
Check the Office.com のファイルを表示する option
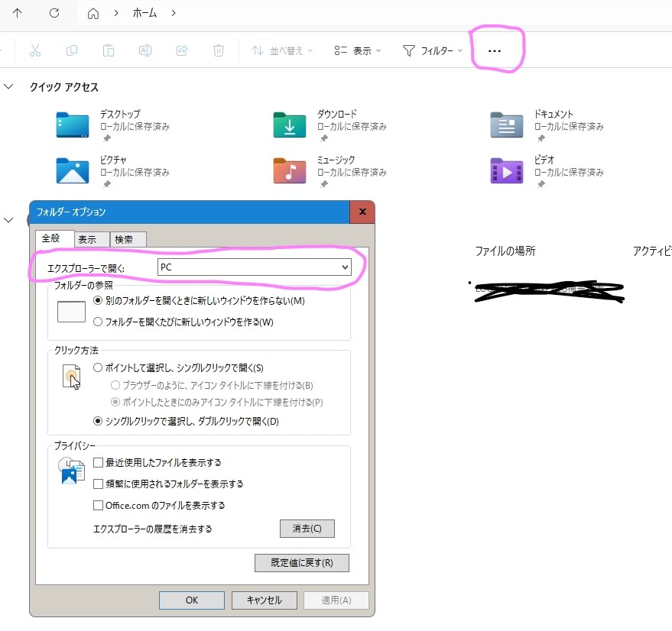98,505
